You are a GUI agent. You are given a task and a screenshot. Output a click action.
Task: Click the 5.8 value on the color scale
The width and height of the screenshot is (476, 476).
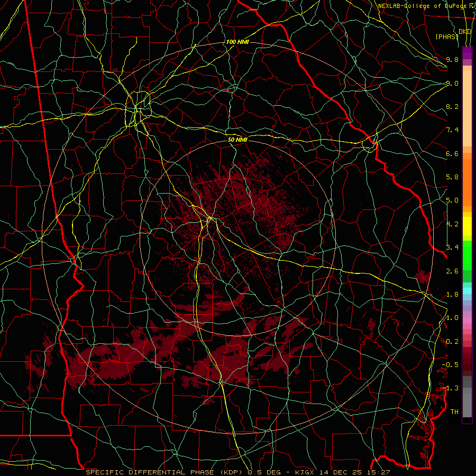point(452,177)
